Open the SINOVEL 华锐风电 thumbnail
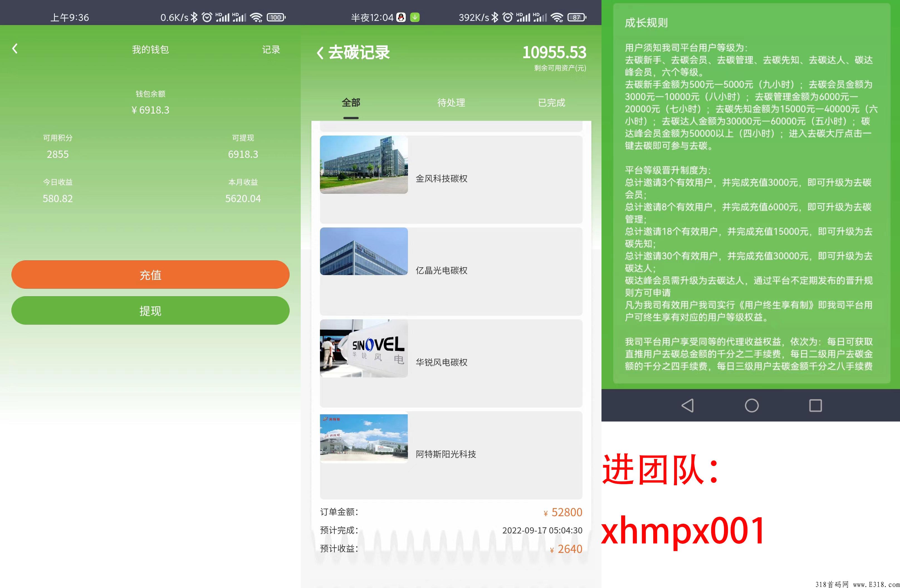Screen dimensions: 900x588 point(364,348)
